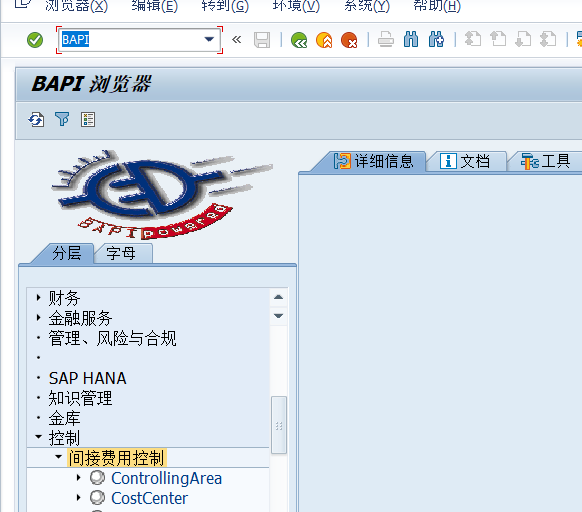Open the command field dropdown arrow
This screenshot has width=582, height=512.
(x=209, y=39)
